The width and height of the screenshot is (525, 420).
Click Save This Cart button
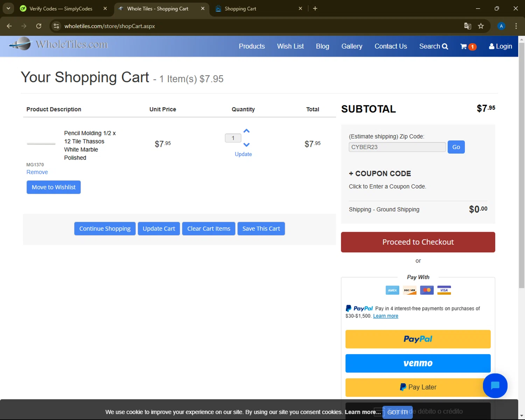(x=261, y=229)
